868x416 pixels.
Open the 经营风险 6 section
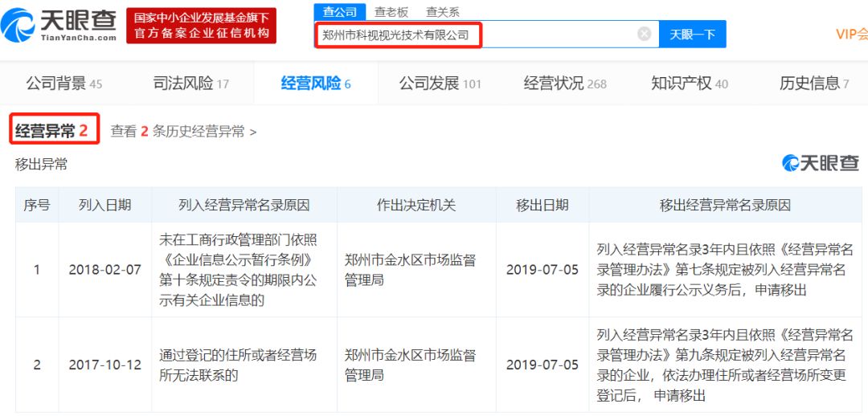point(316,84)
